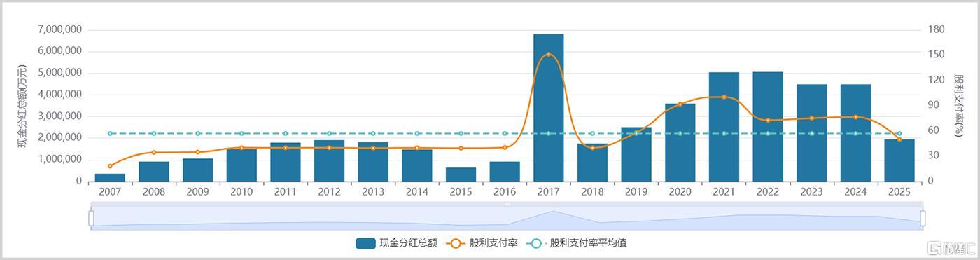Click the 2023 dividend bar
Screen dimensions: 980x260
(x=811, y=133)
